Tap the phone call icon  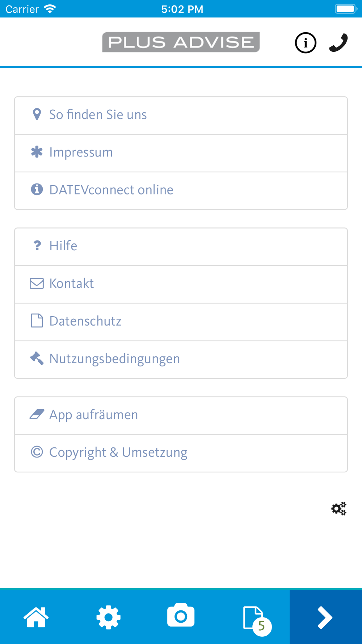tap(338, 43)
